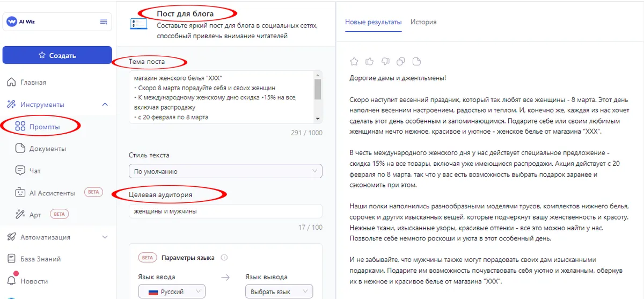Collapse the Инструменты section chevron
Screen dimensions: 644x299
(105, 105)
